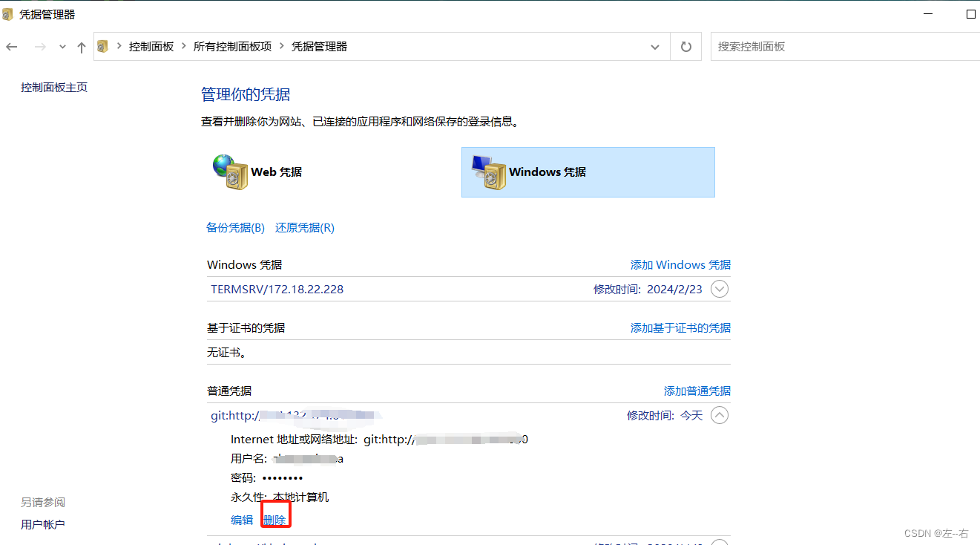Open the address bar history dropdown

(655, 46)
